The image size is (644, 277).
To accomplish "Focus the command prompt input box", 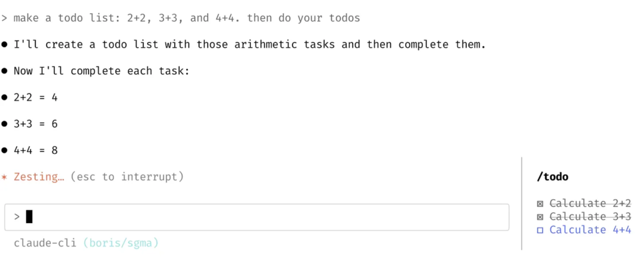I will pos(264,217).
